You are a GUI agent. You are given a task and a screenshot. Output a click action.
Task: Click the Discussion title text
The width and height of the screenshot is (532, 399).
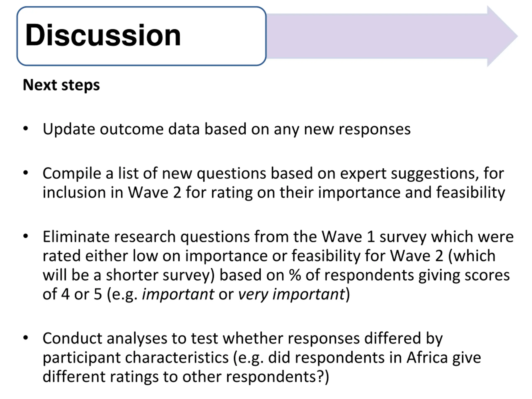click(103, 35)
